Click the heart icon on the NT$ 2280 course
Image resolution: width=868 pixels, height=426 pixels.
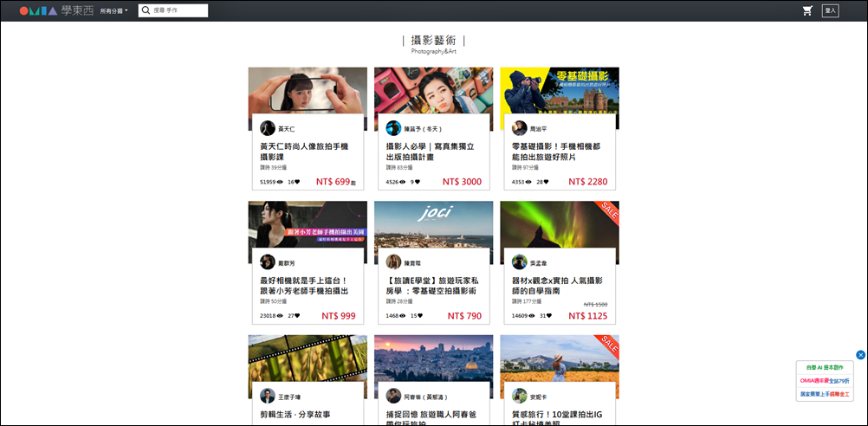(547, 182)
